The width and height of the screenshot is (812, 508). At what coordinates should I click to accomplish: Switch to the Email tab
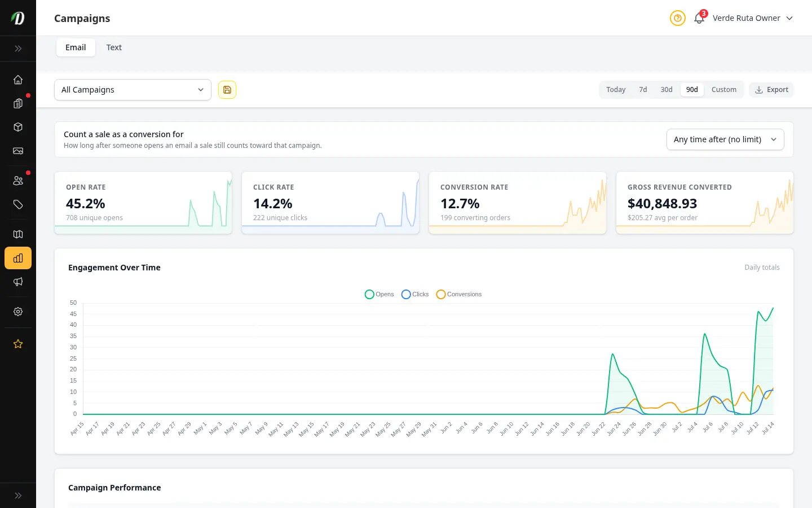[76, 47]
